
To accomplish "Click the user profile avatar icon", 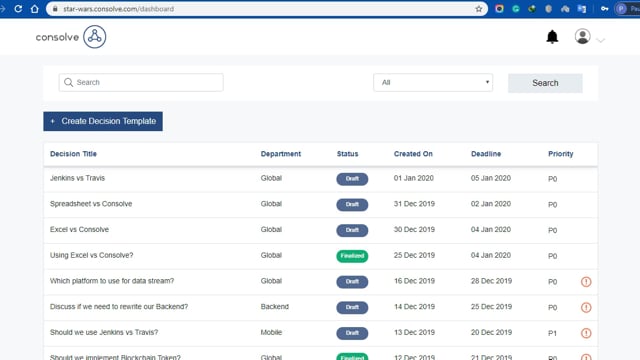I will (x=582, y=36).
